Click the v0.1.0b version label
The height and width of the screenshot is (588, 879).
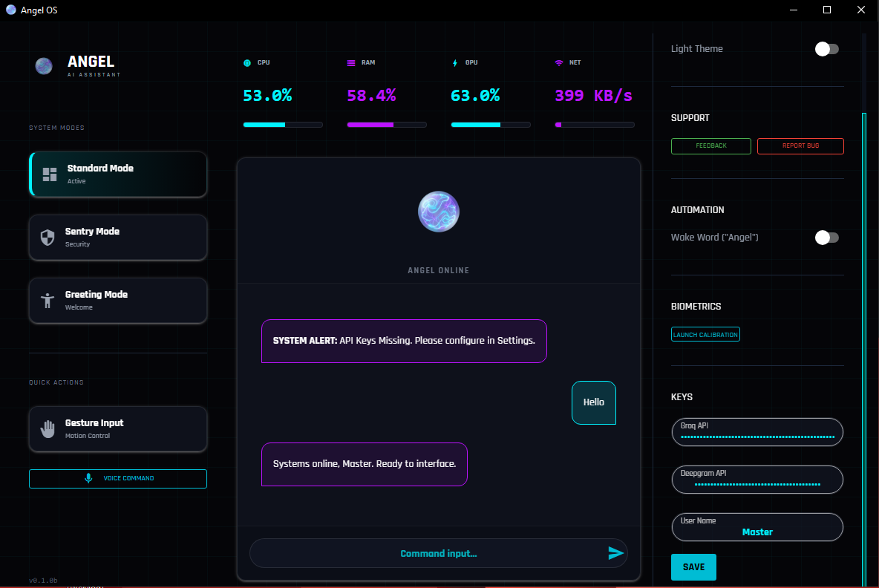tap(43, 581)
